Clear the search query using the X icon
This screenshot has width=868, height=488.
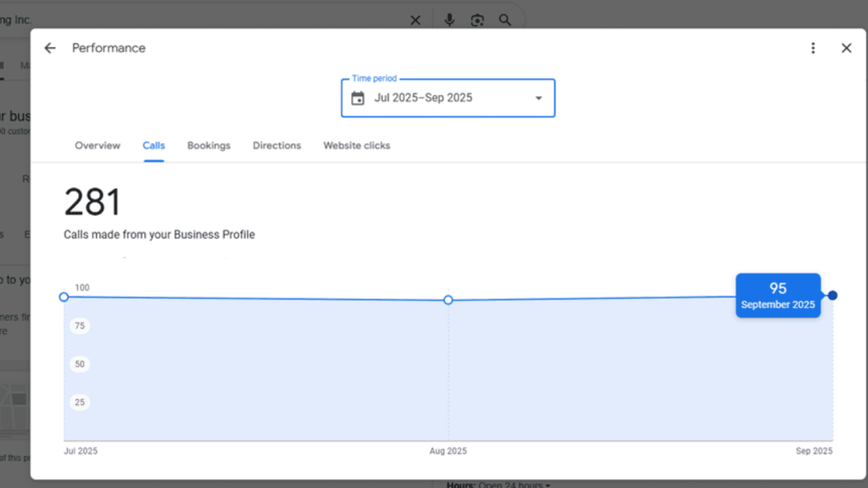point(415,20)
